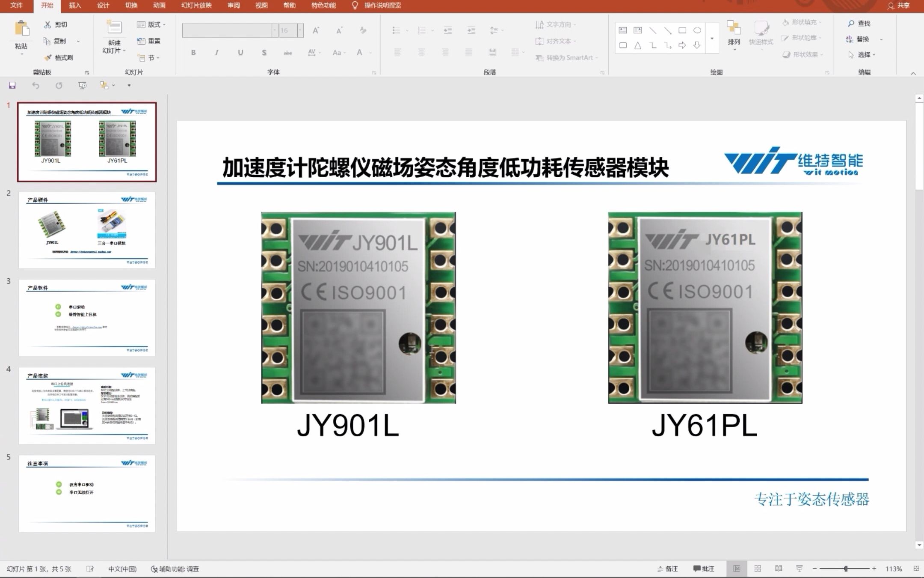
Task: Click the slideshow icon in status bar
Action: pyautogui.click(x=800, y=569)
